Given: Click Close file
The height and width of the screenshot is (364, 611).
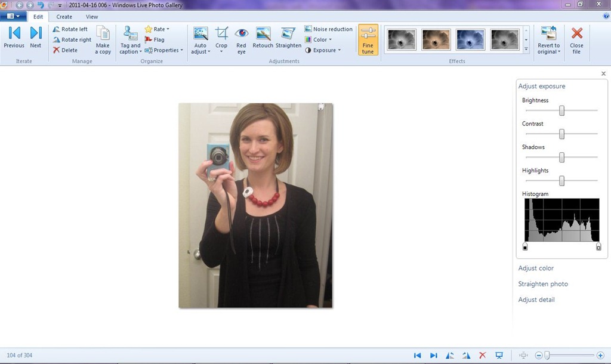Looking at the screenshot, I should click(x=576, y=40).
